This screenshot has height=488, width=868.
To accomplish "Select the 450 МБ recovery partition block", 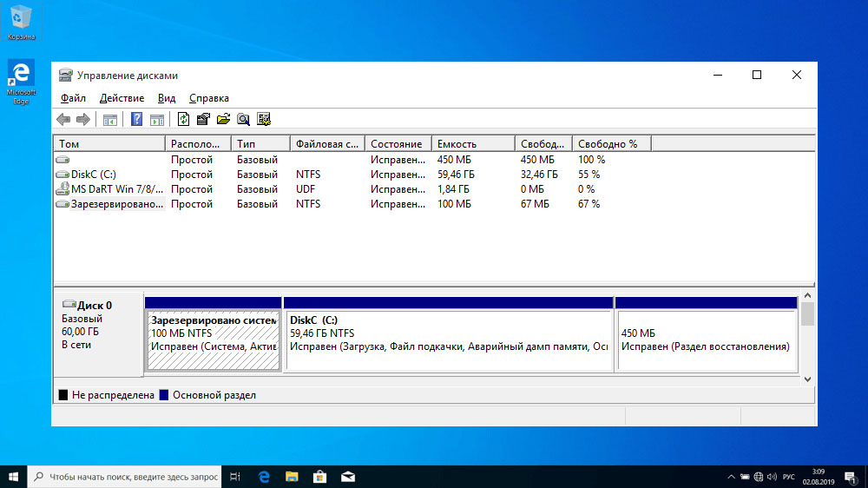I will [x=706, y=340].
